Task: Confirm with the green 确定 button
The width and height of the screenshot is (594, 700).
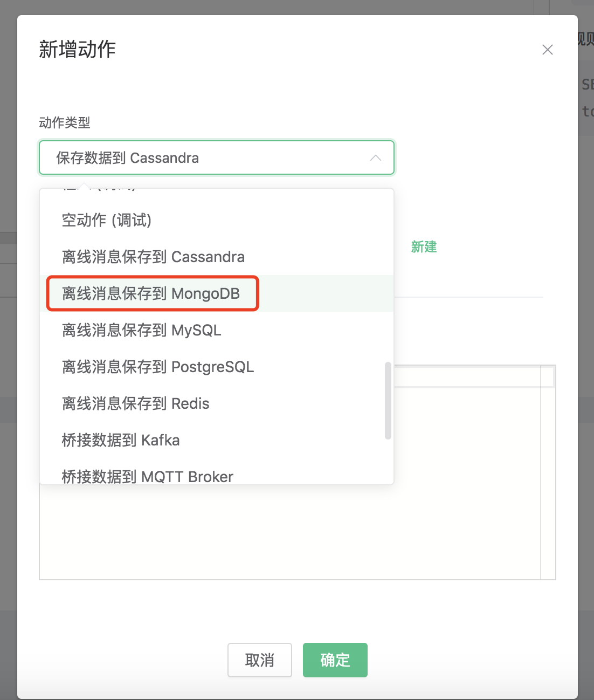Action: 335,660
